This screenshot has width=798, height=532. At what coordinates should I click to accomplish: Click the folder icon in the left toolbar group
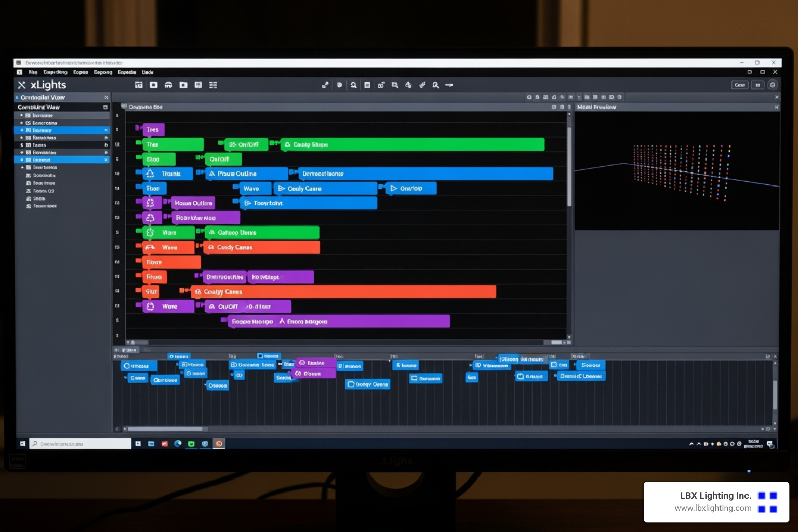(183, 85)
